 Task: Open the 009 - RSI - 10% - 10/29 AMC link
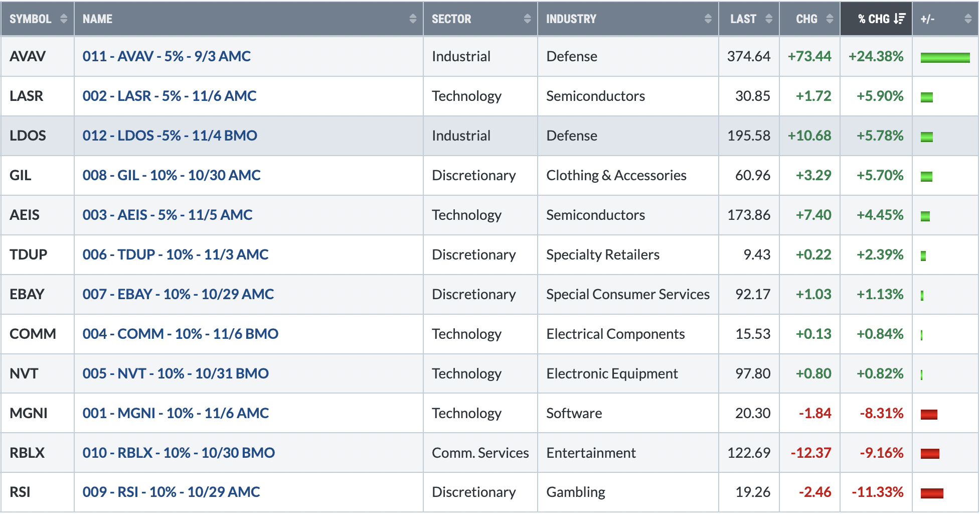pyautogui.click(x=171, y=492)
